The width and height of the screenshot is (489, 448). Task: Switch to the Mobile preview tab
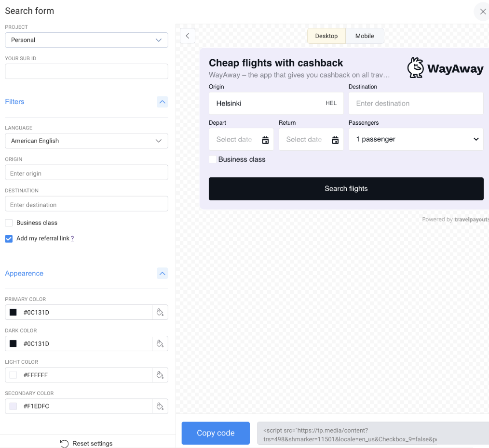pyautogui.click(x=365, y=36)
